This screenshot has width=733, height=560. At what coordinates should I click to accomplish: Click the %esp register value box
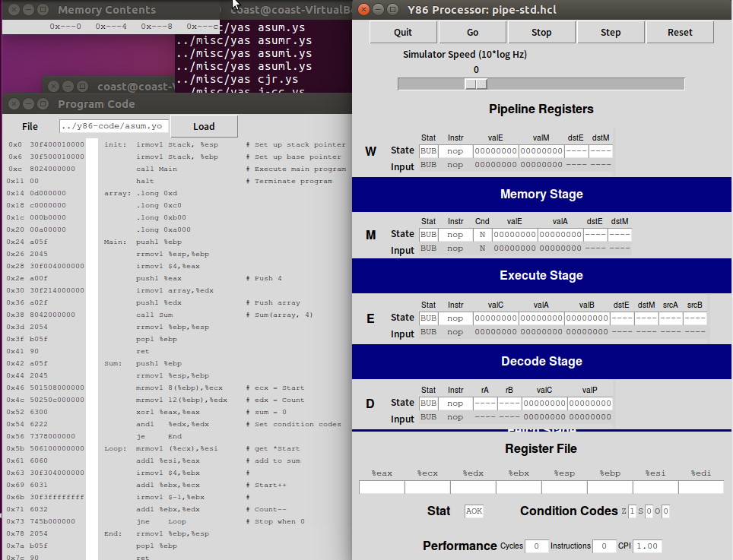[564, 487]
